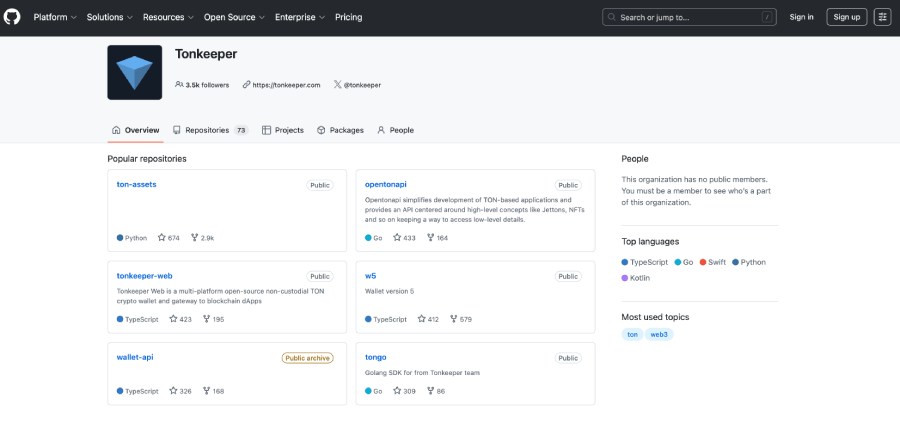This screenshot has width=900, height=423.
Task: Click the magnifier icon in search box
Action: click(612, 17)
